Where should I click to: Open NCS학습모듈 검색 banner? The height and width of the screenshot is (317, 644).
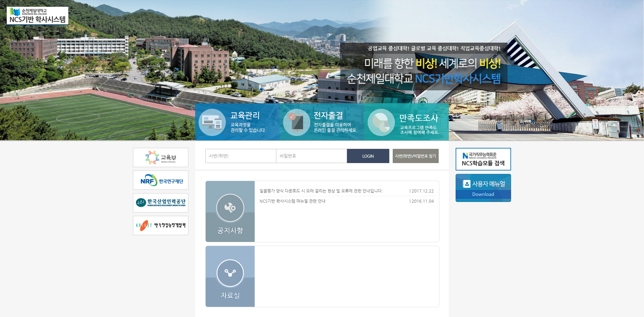click(x=483, y=159)
